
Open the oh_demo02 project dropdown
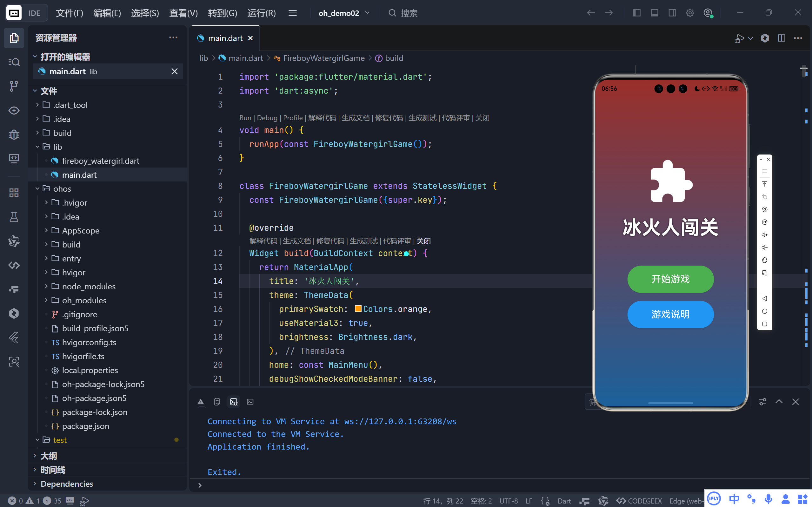344,13
